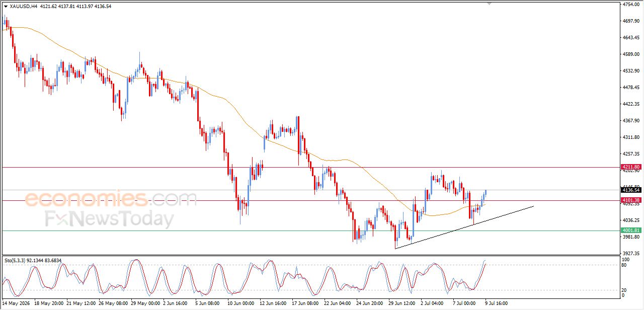Screen dimensions: 644x310
Task: Click the 4101.38 red price tag
Action: (631, 200)
